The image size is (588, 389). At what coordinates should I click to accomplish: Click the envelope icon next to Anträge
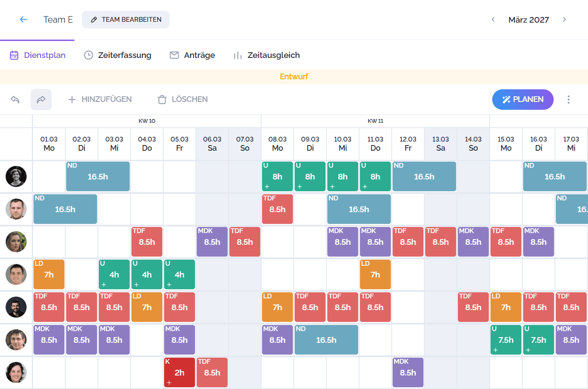(x=174, y=55)
